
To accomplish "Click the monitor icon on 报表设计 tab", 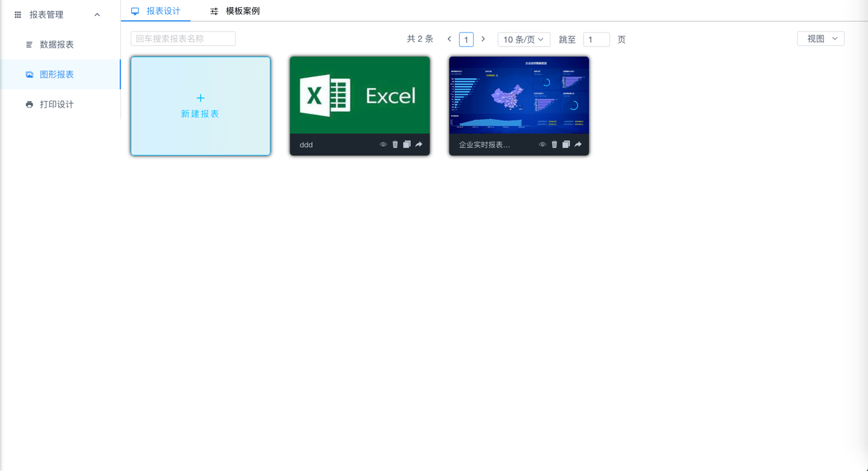I will [135, 11].
